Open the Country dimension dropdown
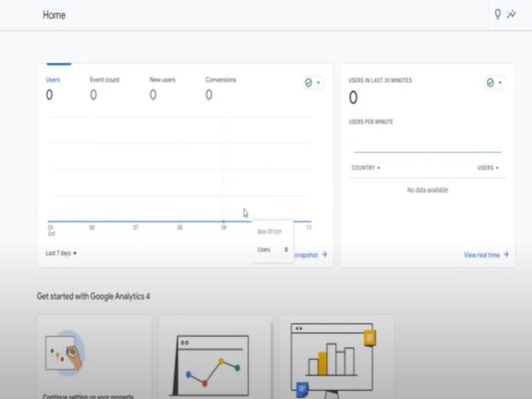The height and width of the screenshot is (399, 532). click(366, 168)
